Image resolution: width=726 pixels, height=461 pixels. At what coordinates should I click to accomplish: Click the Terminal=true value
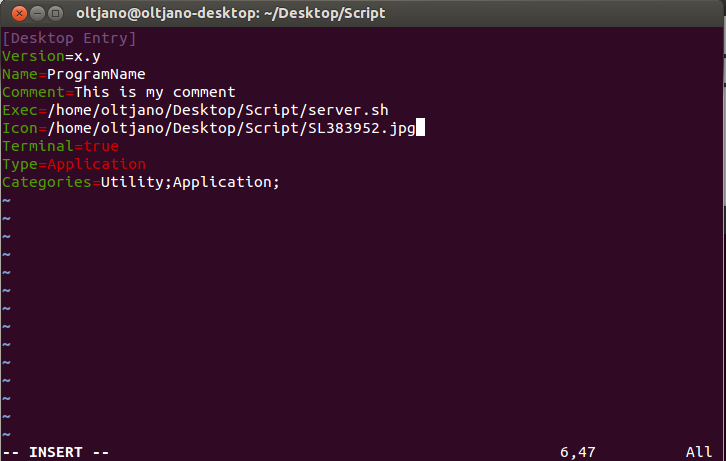[x=101, y=146]
